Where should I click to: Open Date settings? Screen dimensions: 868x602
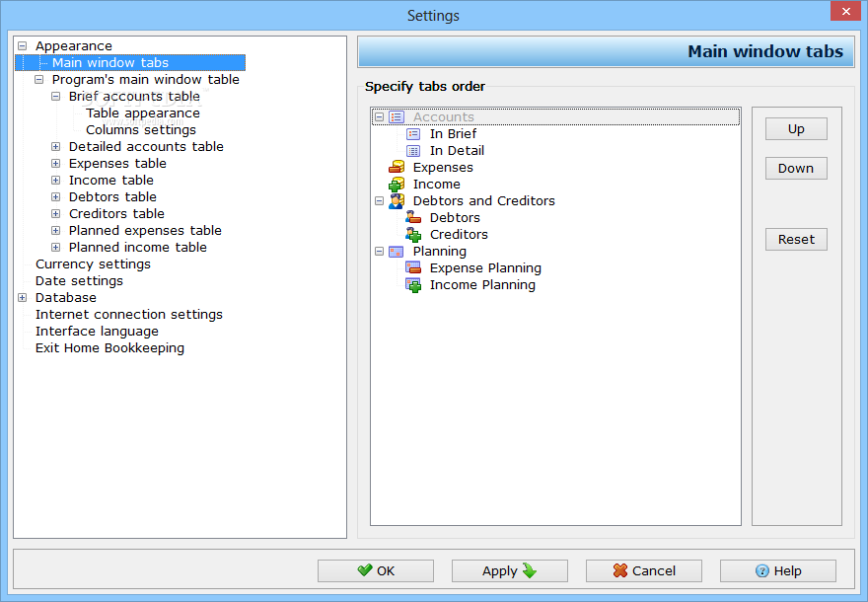[79, 281]
